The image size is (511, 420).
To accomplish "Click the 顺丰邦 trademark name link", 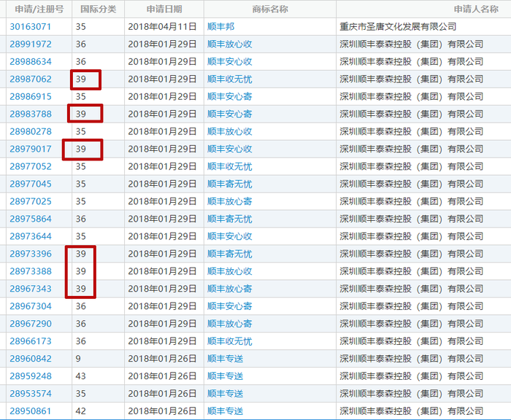I will 221,27.
